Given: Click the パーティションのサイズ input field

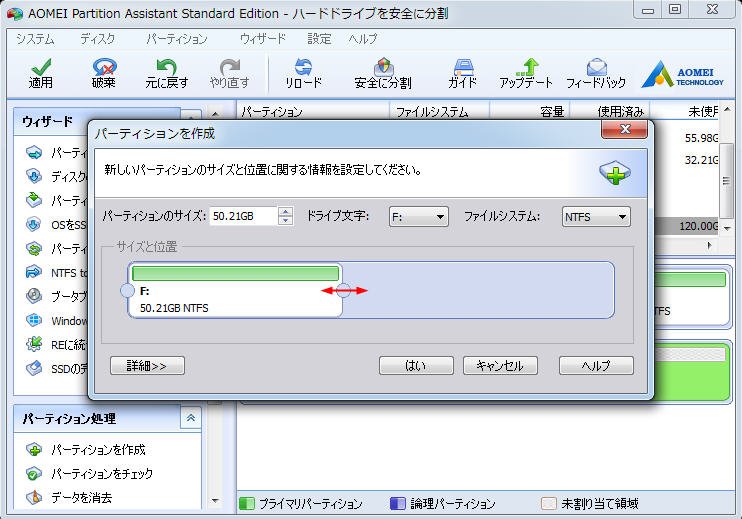Looking at the screenshot, I should 243,216.
